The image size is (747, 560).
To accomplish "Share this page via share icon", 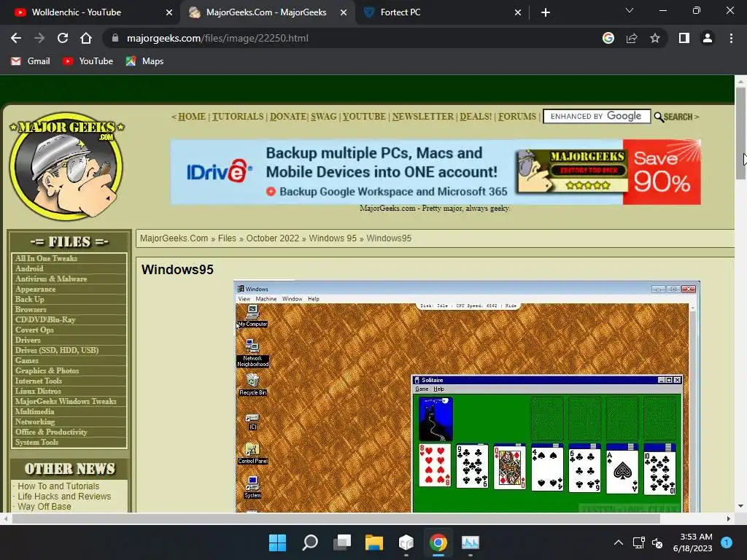I will (x=632, y=38).
